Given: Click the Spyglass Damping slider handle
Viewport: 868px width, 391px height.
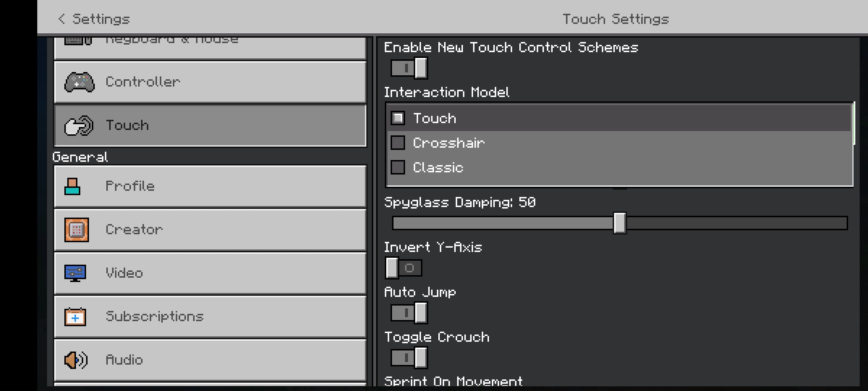Looking at the screenshot, I should tap(620, 223).
